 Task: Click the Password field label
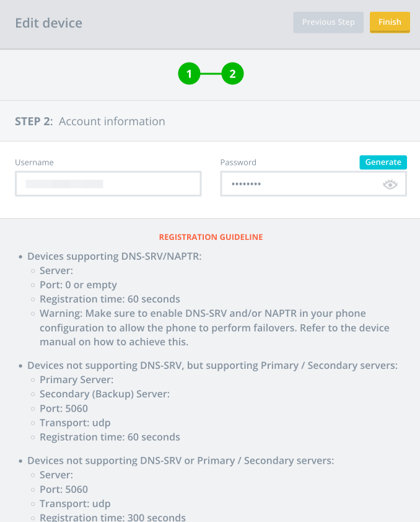pos(238,162)
